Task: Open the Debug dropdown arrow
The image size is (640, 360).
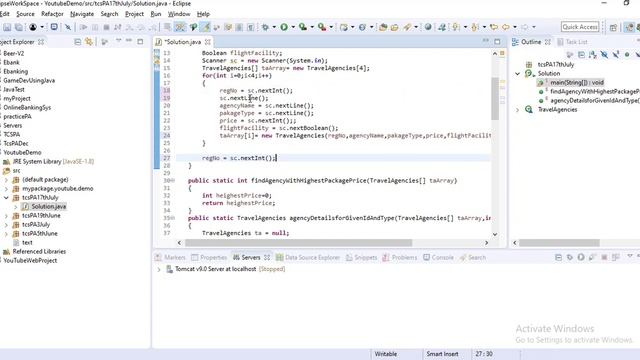Action: (274, 27)
